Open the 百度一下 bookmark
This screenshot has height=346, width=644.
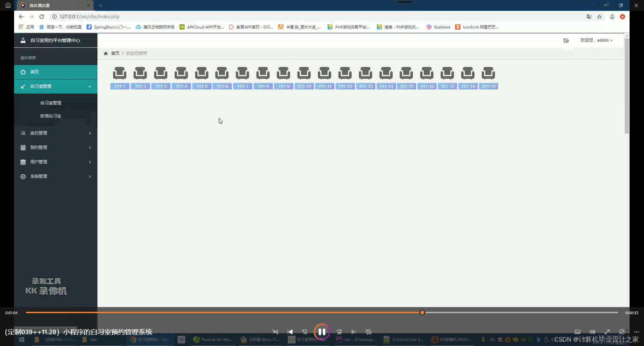click(x=60, y=27)
